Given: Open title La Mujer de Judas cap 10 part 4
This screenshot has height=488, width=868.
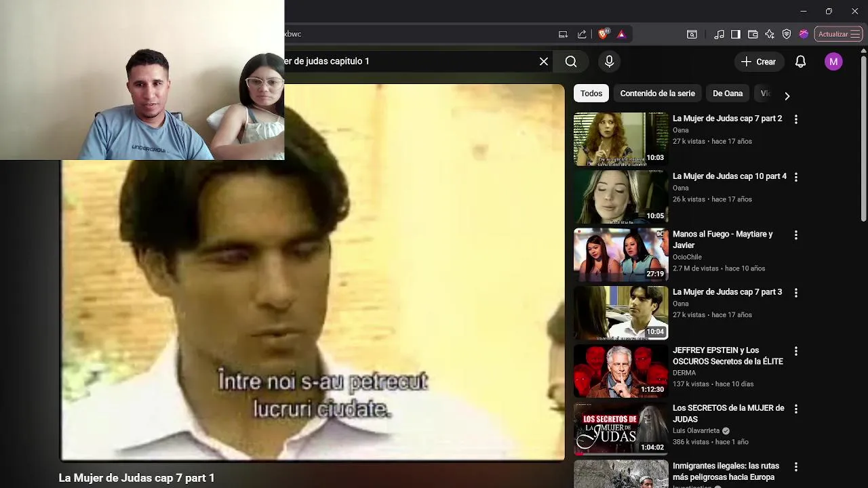Looking at the screenshot, I should coord(730,176).
